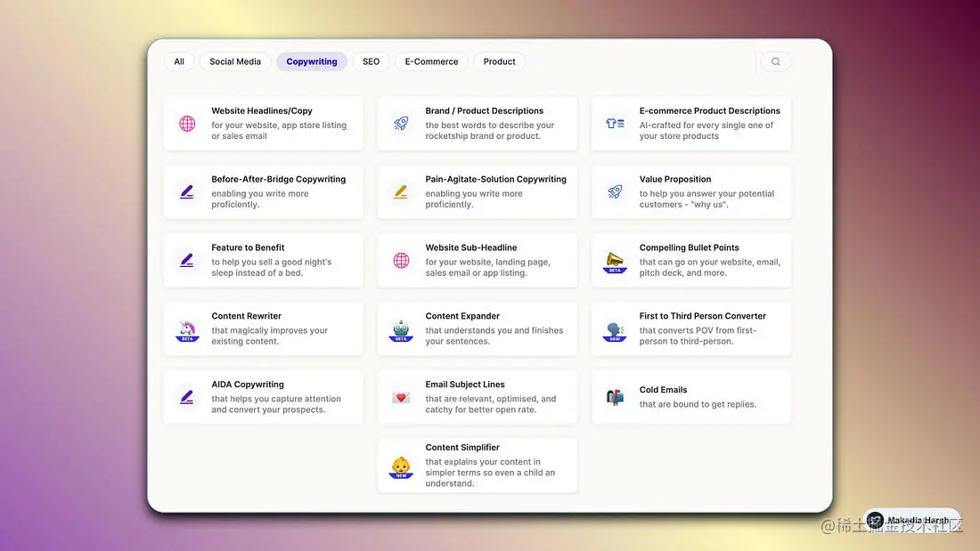The height and width of the screenshot is (551, 980).
Task: Select the Product category tab
Action: [500, 61]
